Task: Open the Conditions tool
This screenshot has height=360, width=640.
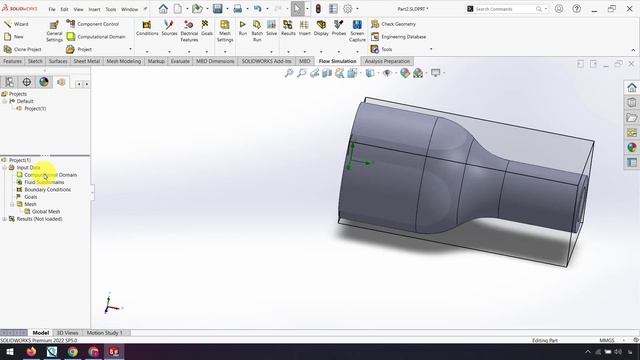Action: 147,28
